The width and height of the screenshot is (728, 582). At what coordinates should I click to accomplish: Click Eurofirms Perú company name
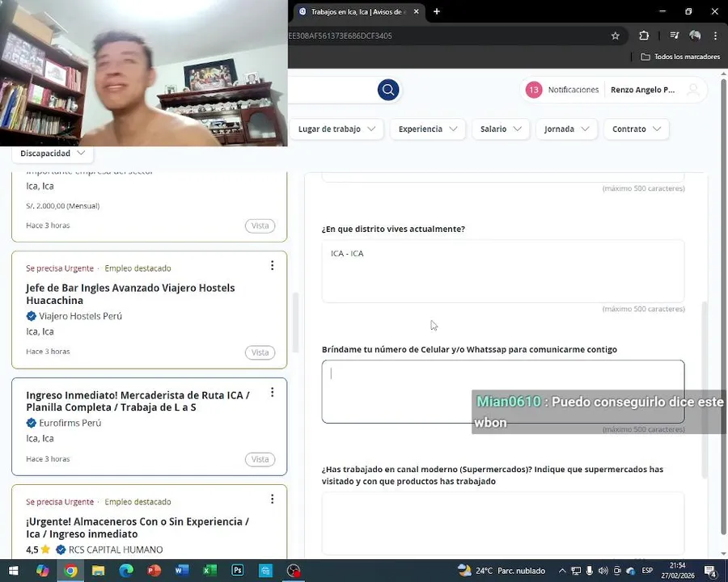tap(70, 423)
